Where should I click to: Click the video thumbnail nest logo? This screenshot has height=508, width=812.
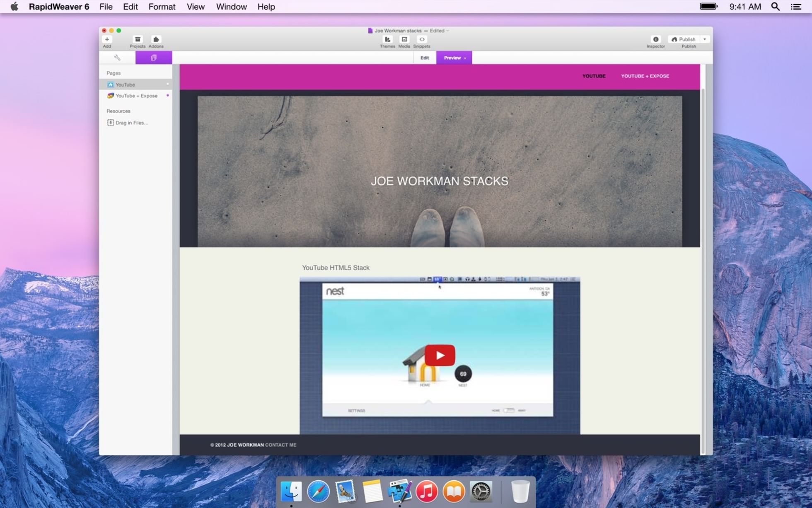pyautogui.click(x=335, y=291)
